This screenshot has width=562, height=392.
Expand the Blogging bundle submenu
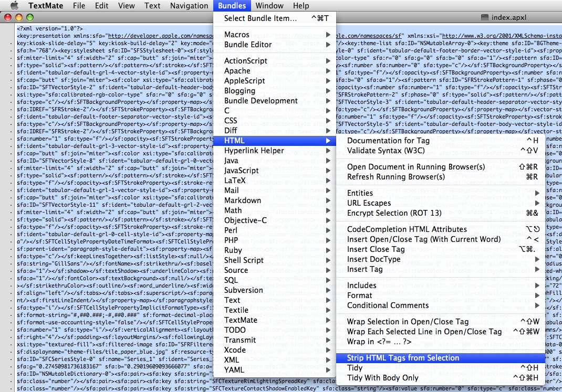coord(275,91)
